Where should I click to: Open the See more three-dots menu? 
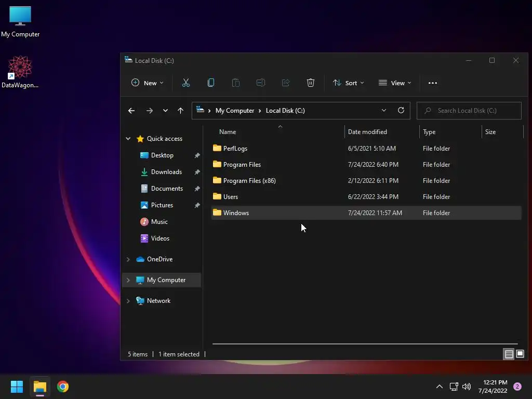point(433,83)
